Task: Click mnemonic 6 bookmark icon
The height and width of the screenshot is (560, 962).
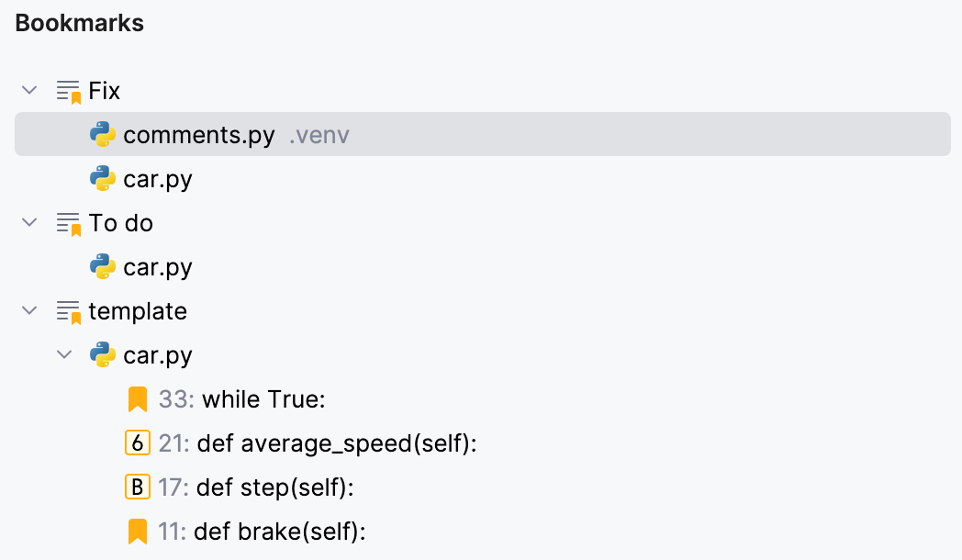Action: coord(137,443)
